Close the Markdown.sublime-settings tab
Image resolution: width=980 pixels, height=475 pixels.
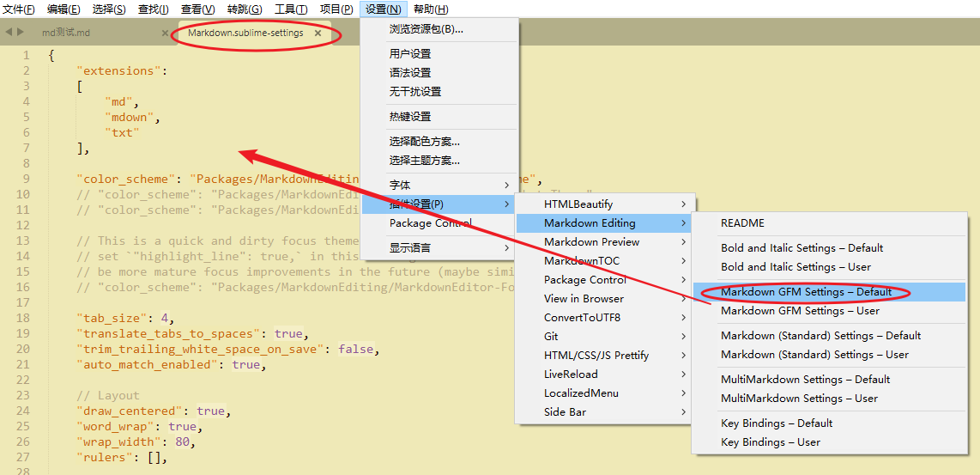click(x=318, y=33)
